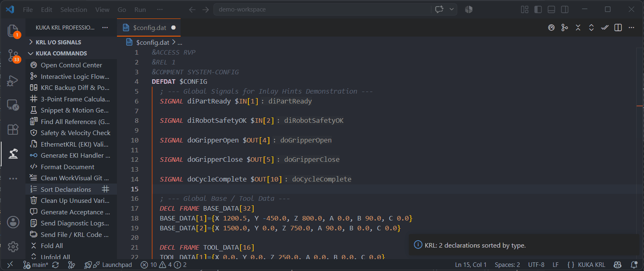This screenshot has width=644, height=271.
Task: Close $config.dat tab via unsaved dot
Action: click(x=173, y=28)
